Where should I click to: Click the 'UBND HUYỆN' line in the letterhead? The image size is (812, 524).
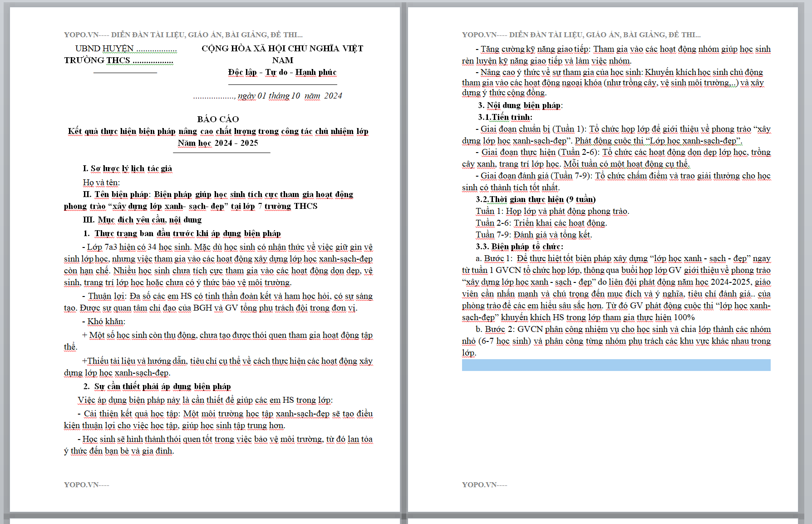[126, 49]
